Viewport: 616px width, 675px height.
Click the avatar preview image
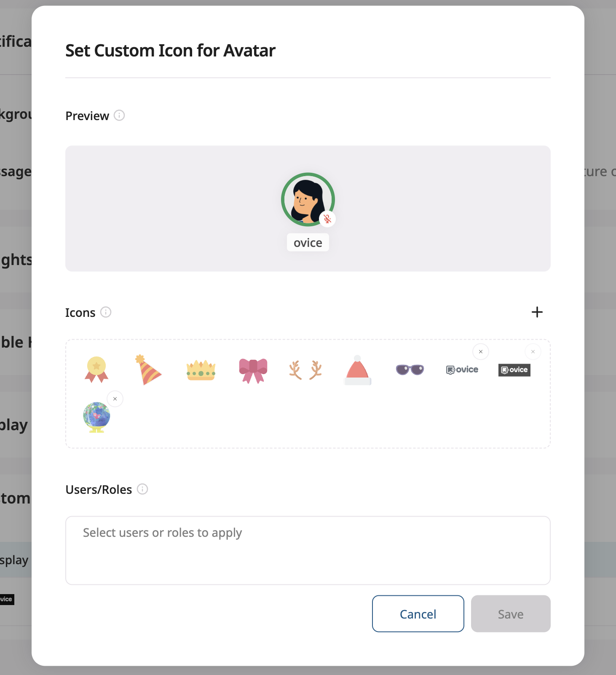pyautogui.click(x=308, y=199)
